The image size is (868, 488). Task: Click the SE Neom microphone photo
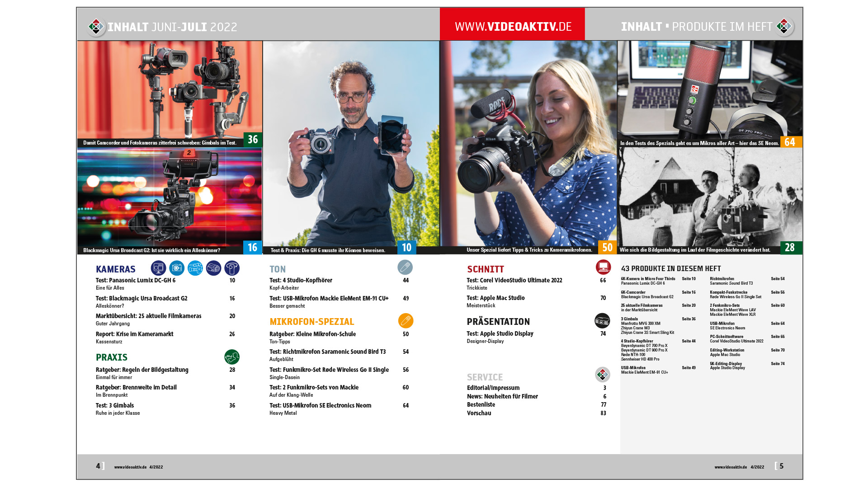click(x=710, y=90)
